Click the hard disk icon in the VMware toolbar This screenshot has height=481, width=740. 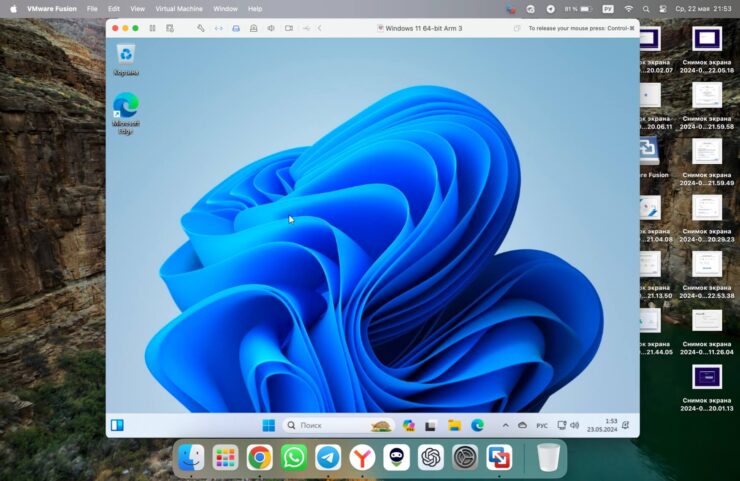tap(236, 28)
